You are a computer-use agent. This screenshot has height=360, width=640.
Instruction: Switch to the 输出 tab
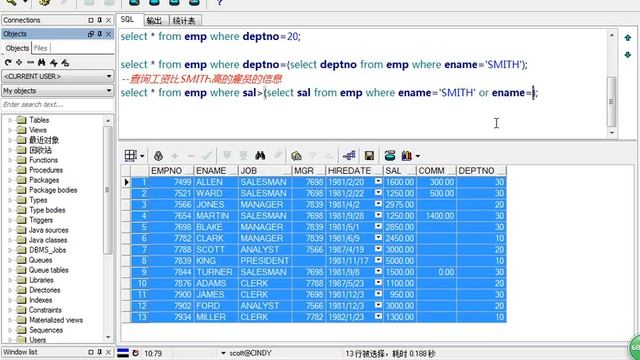click(154, 20)
